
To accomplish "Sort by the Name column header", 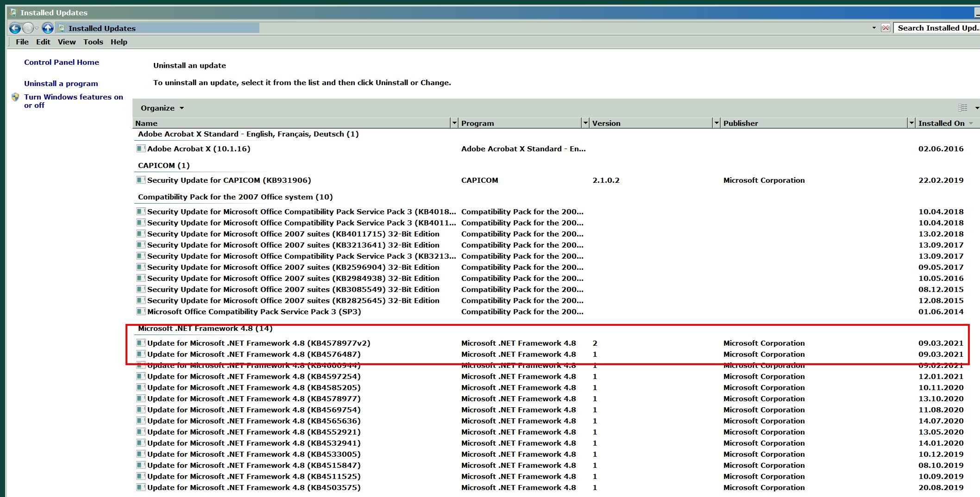I will (292, 123).
